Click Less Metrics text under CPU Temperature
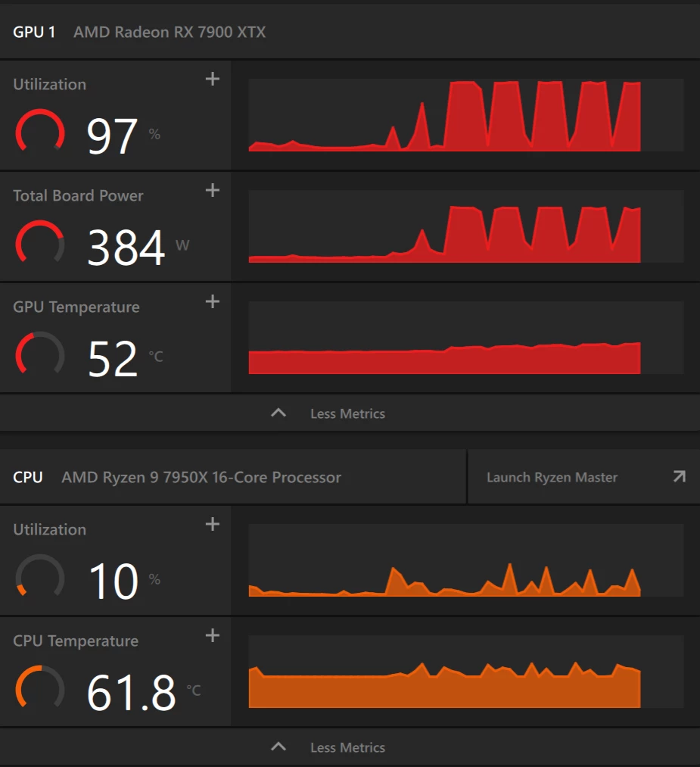The height and width of the screenshot is (767, 700). point(347,747)
